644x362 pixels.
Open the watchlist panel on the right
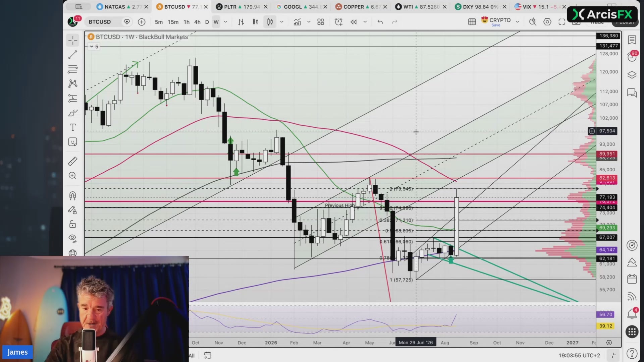(632, 40)
